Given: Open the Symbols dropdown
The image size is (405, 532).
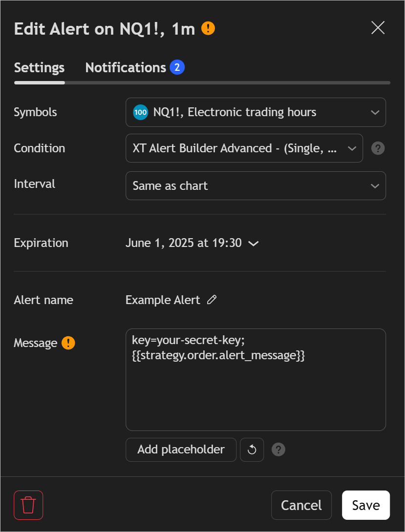Looking at the screenshot, I should coord(256,112).
